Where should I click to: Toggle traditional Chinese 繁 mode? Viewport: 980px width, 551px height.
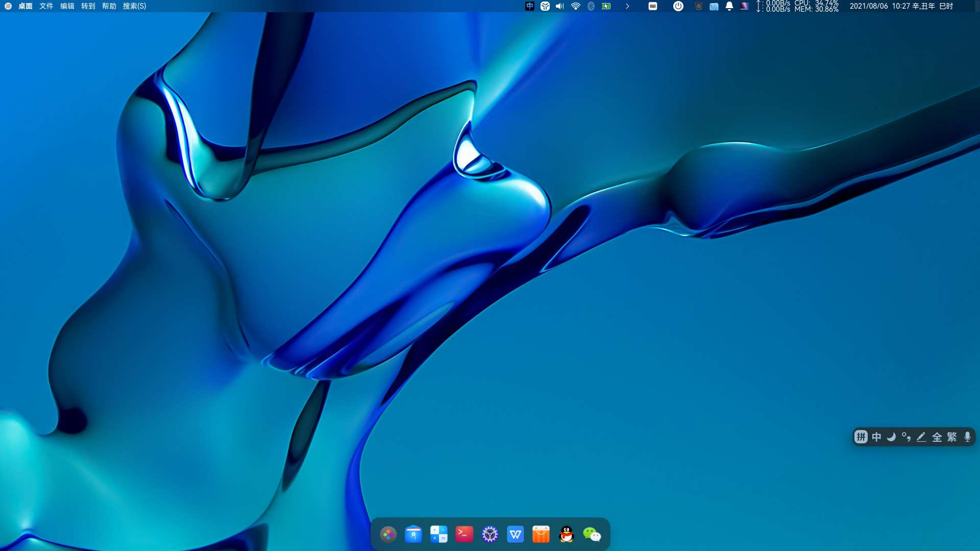pos(952,437)
